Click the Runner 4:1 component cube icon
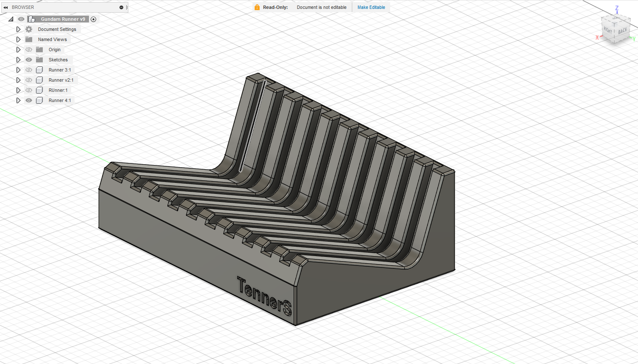This screenshot has width=638, height=364. 39,100
